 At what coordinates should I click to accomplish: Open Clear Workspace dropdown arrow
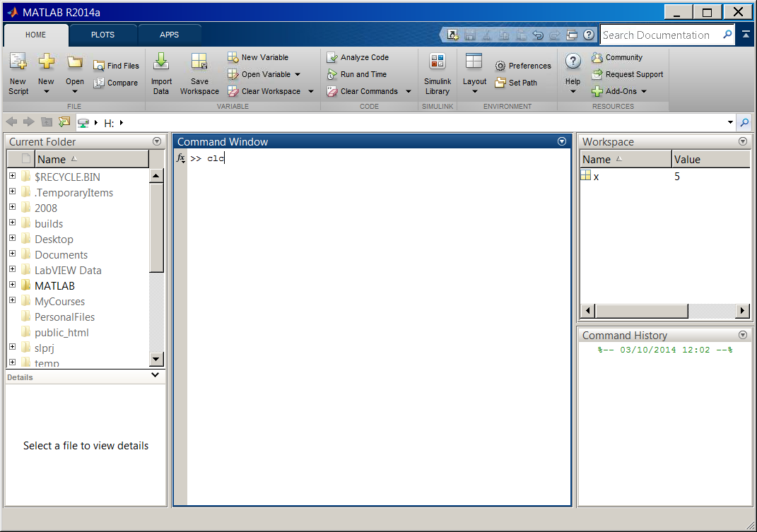click(x=311, y=91)
